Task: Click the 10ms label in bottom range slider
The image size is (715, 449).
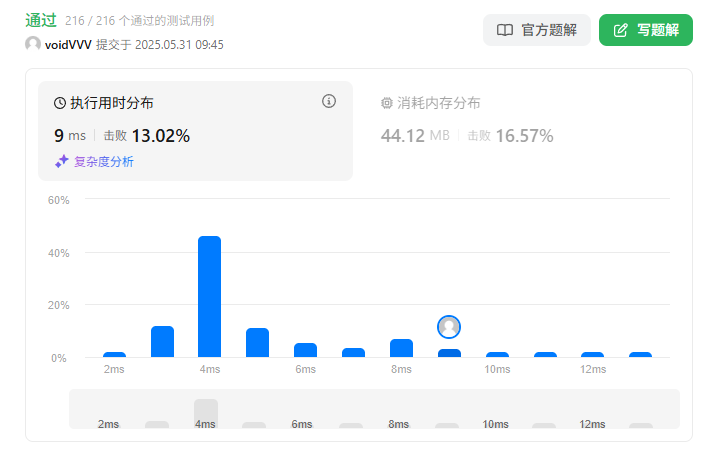Action: point(495,424)
